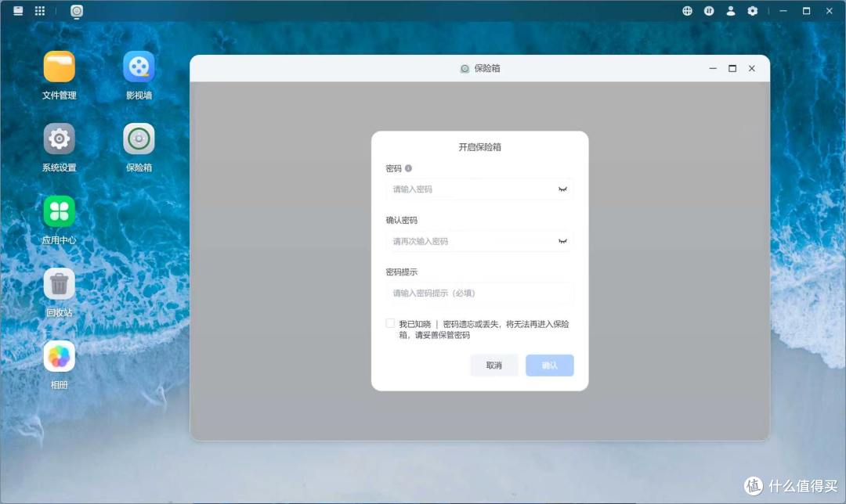Click the 请输入密码 input field
Viewport: 846px width, 504px height.
[479, 189]
